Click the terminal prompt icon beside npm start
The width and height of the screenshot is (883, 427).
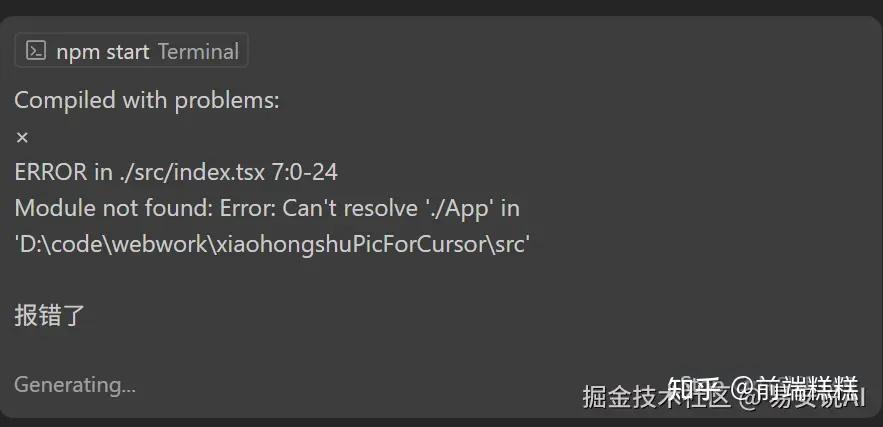(36, 51)
